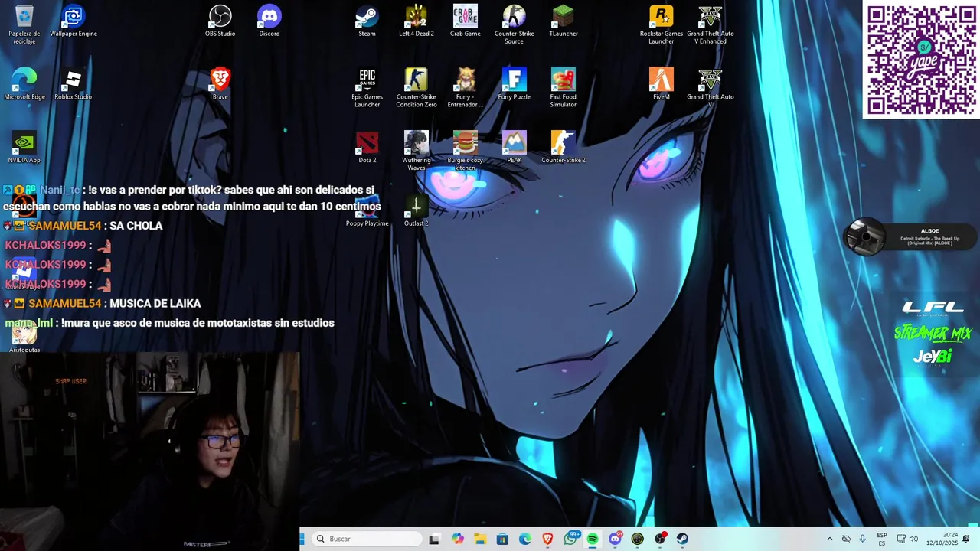This screenshot has width=980, height=551.
Task: Click the Buscar taskbar search field
Action: 367,539
